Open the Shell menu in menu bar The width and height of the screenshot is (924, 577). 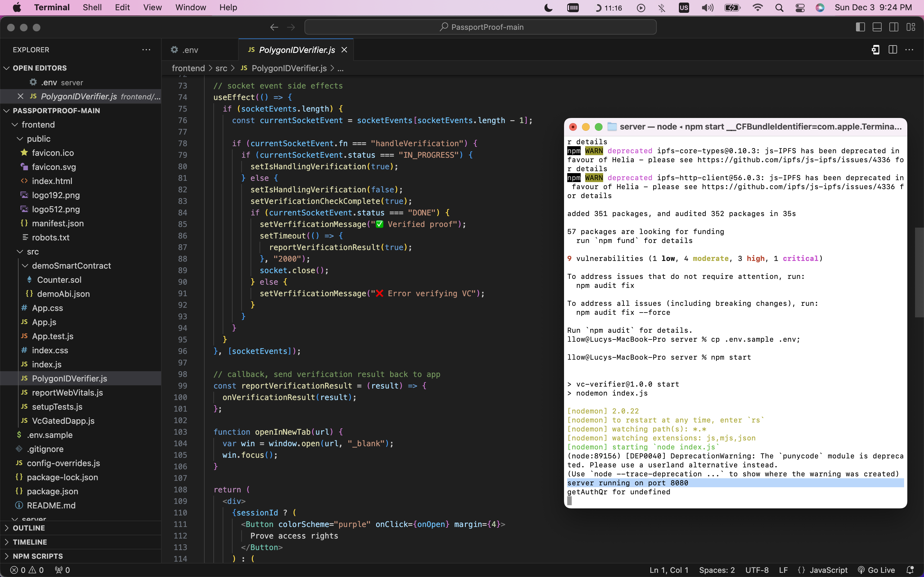[92, 8]
